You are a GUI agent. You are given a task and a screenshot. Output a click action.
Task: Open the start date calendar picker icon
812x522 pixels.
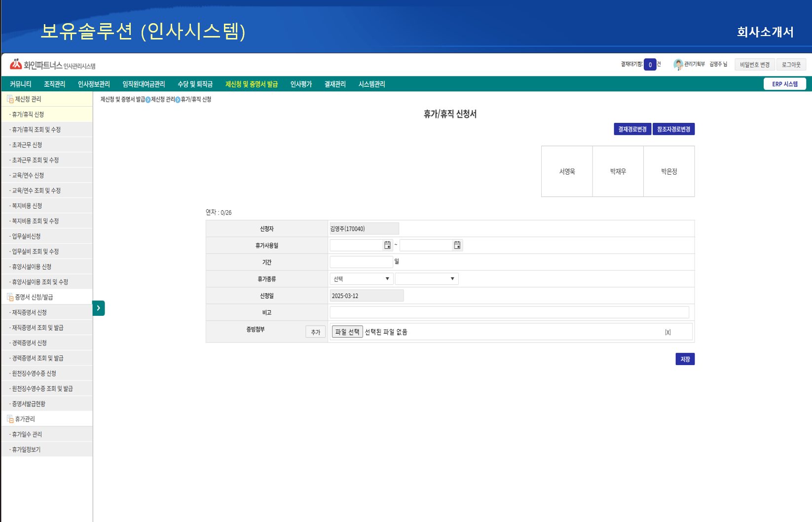387,245
